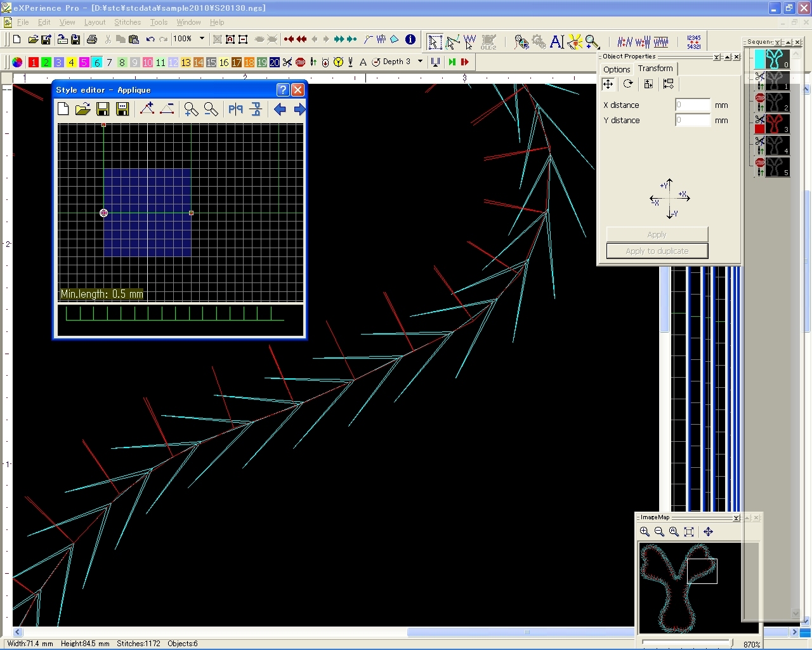Image resolution: width=812 pixels, height=650 pixels.
Task: Click zoom-out in the ImageMap panel
Action: (660, 532)
